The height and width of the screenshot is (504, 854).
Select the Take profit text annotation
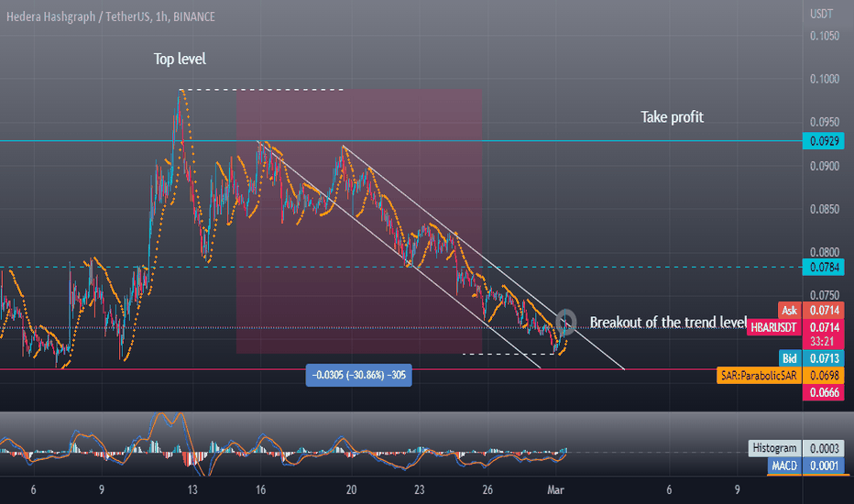[672, 117]
